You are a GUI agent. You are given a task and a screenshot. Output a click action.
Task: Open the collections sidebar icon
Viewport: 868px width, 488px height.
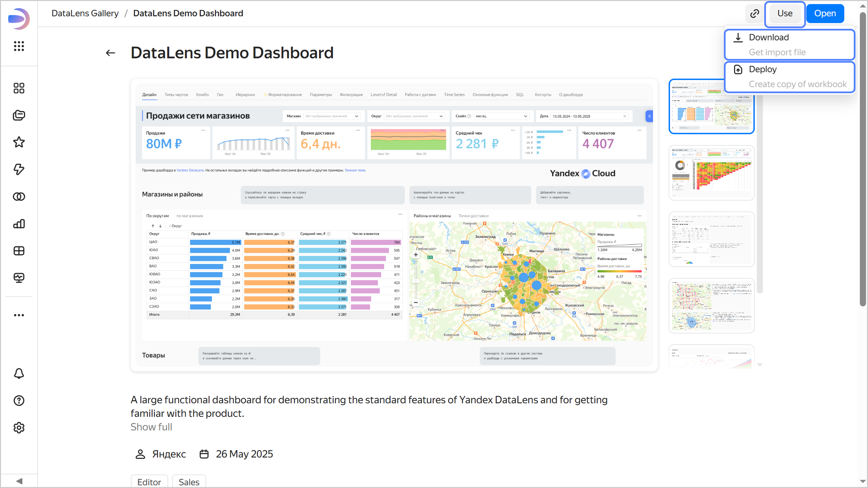pos(19,115)
